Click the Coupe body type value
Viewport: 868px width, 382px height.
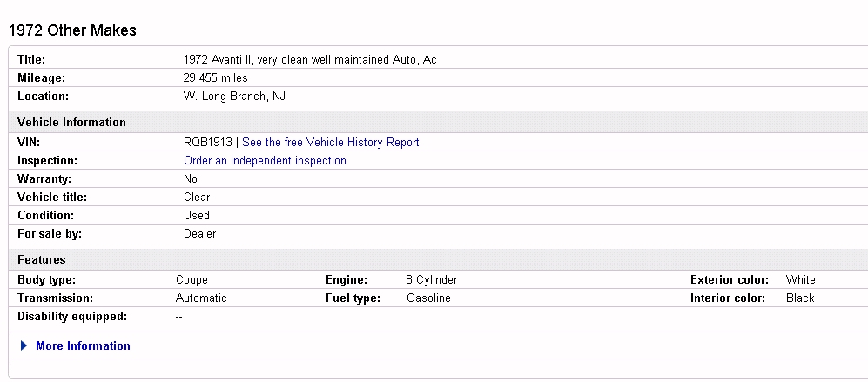click(192, 280)
